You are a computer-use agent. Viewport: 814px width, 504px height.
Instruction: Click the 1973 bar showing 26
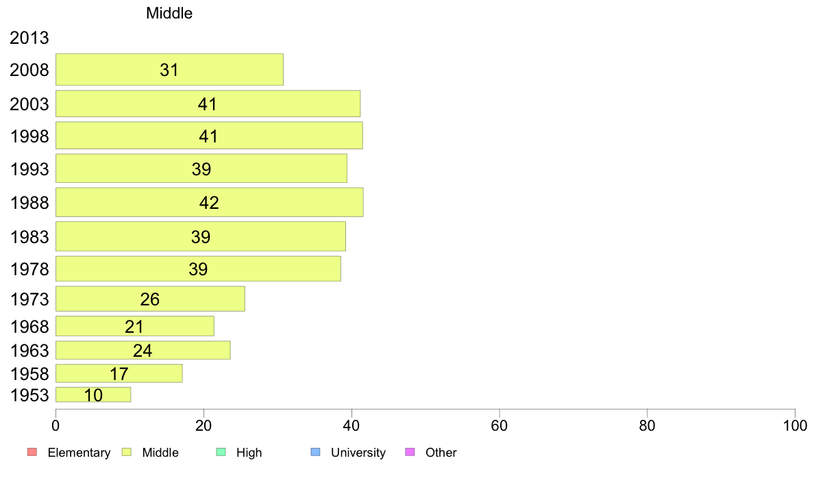click(150, 299)
